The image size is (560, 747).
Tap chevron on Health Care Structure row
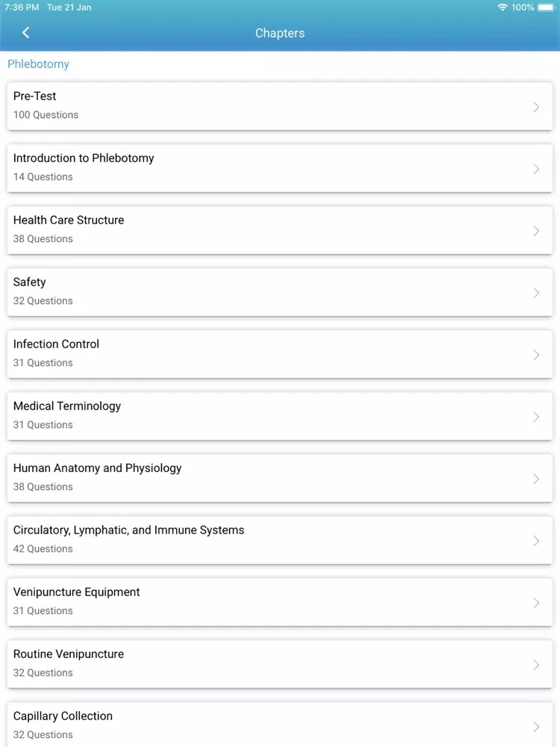[536, 231]
